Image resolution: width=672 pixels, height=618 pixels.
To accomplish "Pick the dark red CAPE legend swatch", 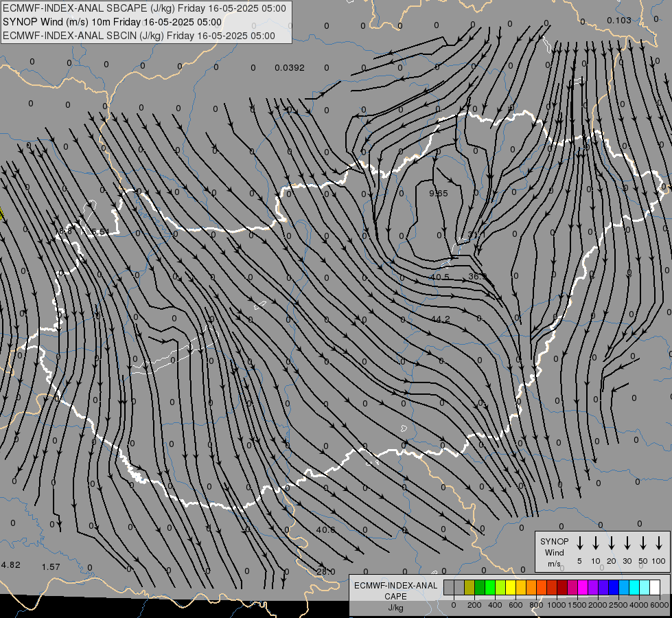I will click(562, 587).
